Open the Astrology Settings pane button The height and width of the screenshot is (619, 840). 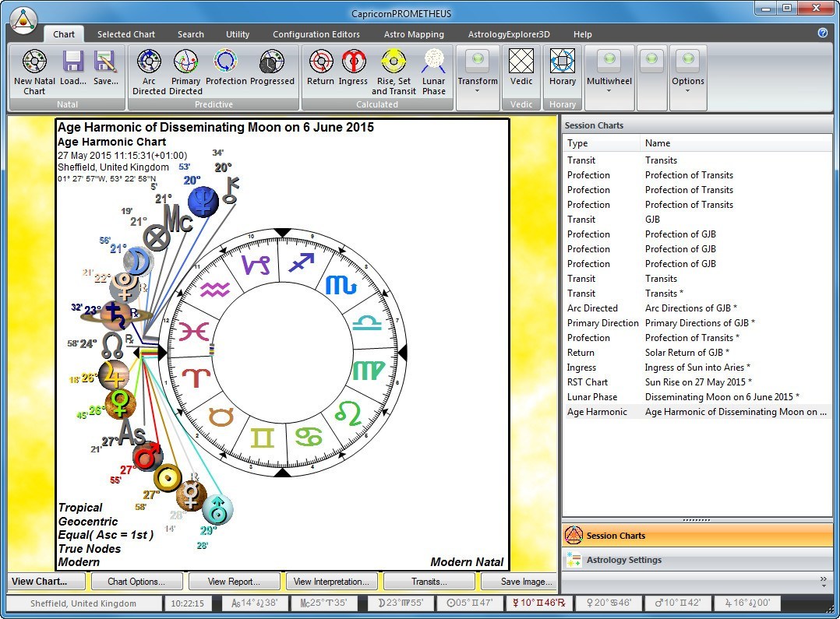(x=697, y=560)
